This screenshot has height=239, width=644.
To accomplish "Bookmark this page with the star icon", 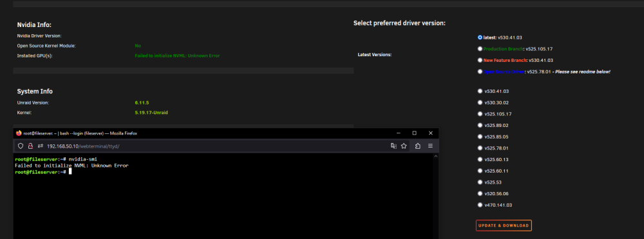I will coord(404,146).
